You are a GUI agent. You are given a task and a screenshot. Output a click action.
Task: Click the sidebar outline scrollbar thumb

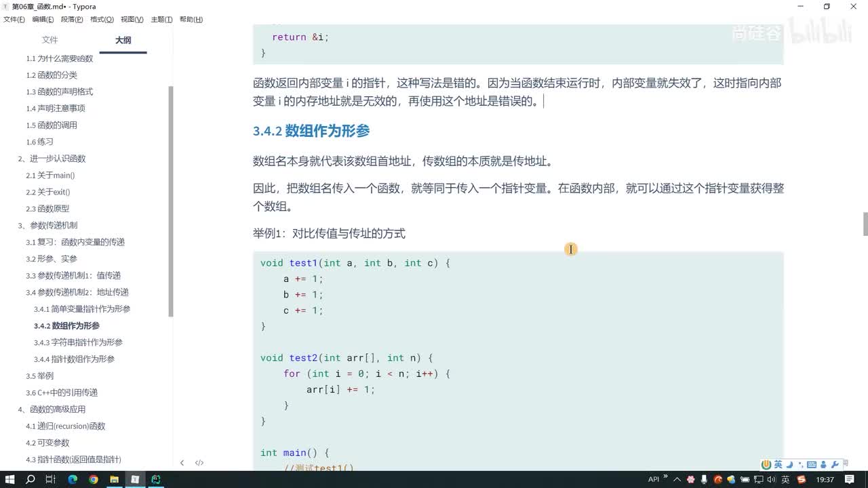click(170, 201)
